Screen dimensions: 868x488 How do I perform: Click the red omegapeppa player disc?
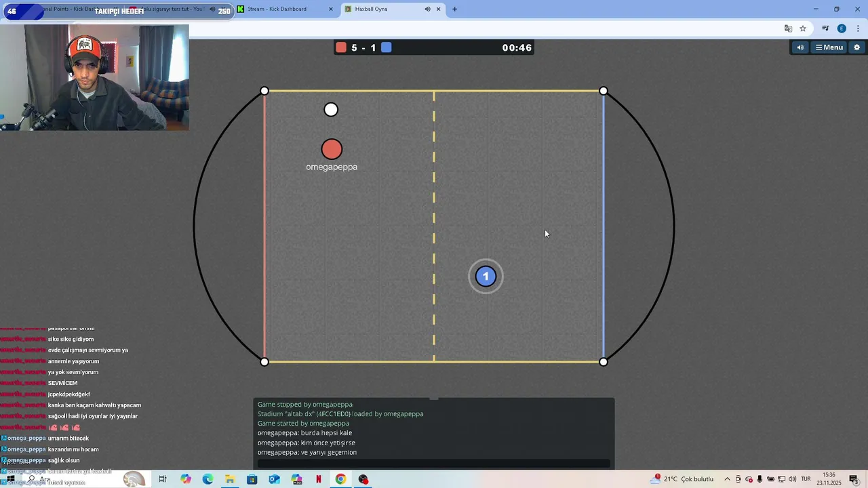point(332,149)
